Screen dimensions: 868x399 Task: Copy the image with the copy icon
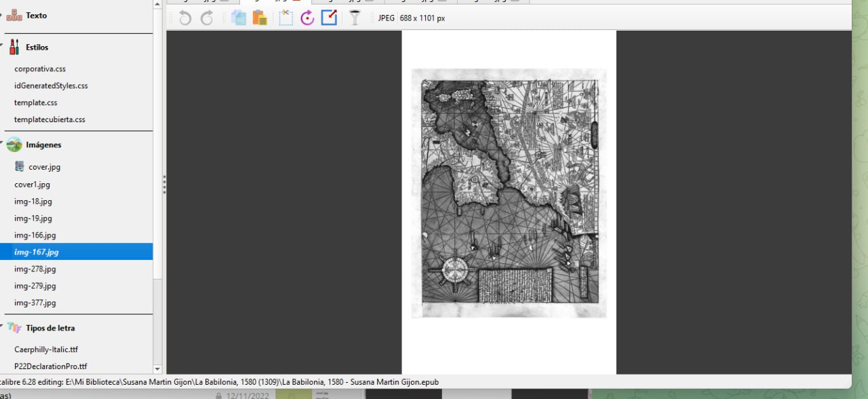pyautogui.click(x=238, y=18)
